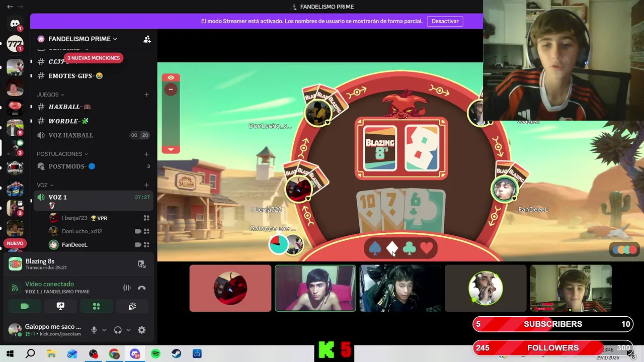Image resolution: width=644 pixels, height=362 pixels.
Task: Click NUEVO unread servers indicator
Action: (x=15, y=243)
